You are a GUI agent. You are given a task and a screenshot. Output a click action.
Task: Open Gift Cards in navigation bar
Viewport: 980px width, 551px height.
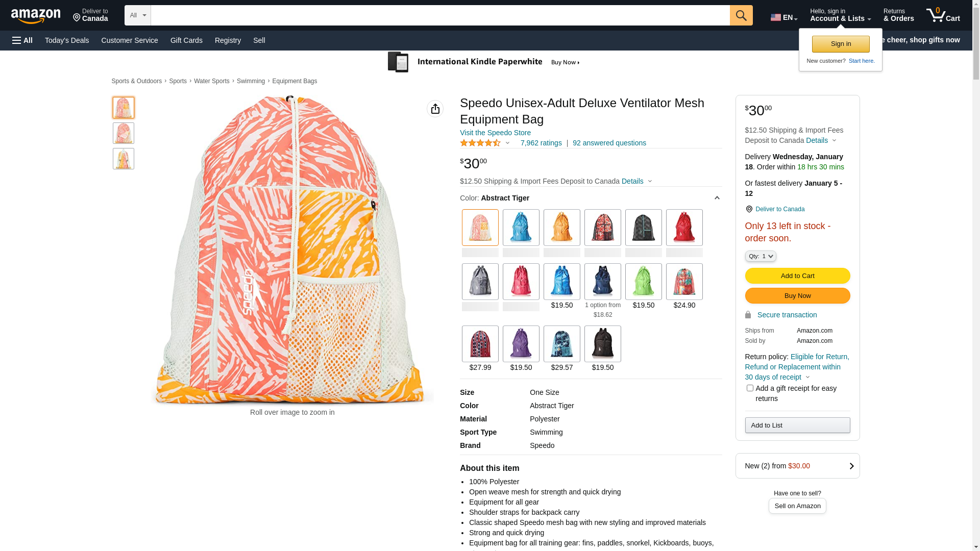pyautogui.click(x=186, y=40)
